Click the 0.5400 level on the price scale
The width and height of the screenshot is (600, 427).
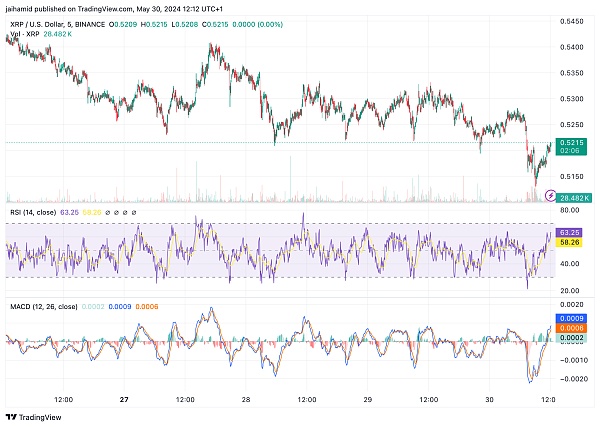click(572, 46)
